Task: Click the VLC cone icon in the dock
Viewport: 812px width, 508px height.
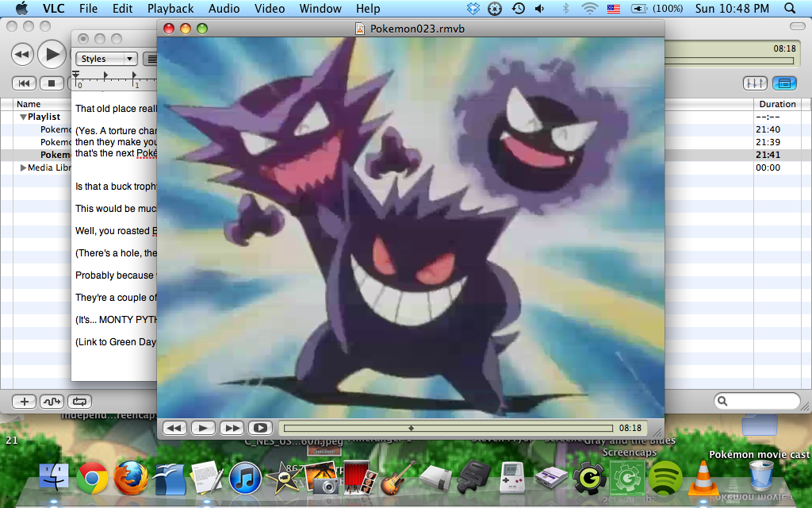Action: pos(703,477)
